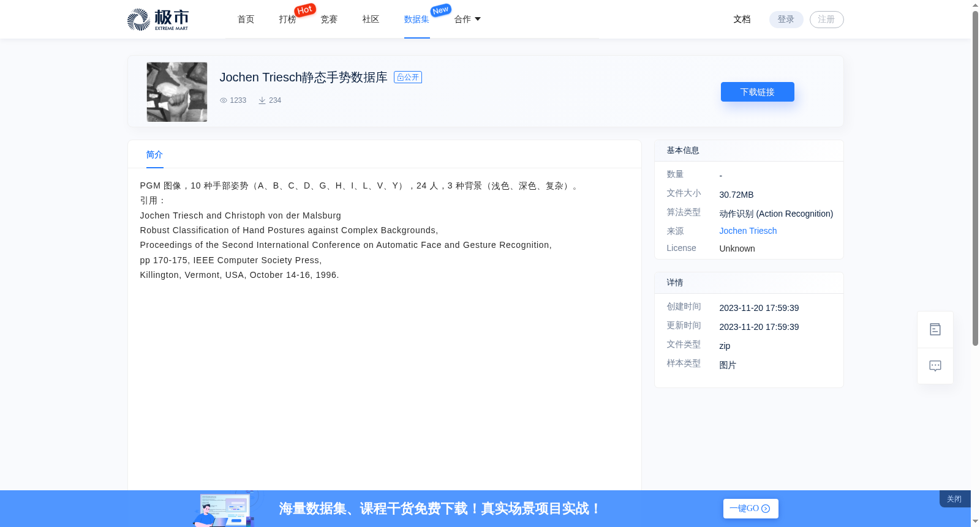
Task: Open the 社区 menu item
Action: [371, 20]
